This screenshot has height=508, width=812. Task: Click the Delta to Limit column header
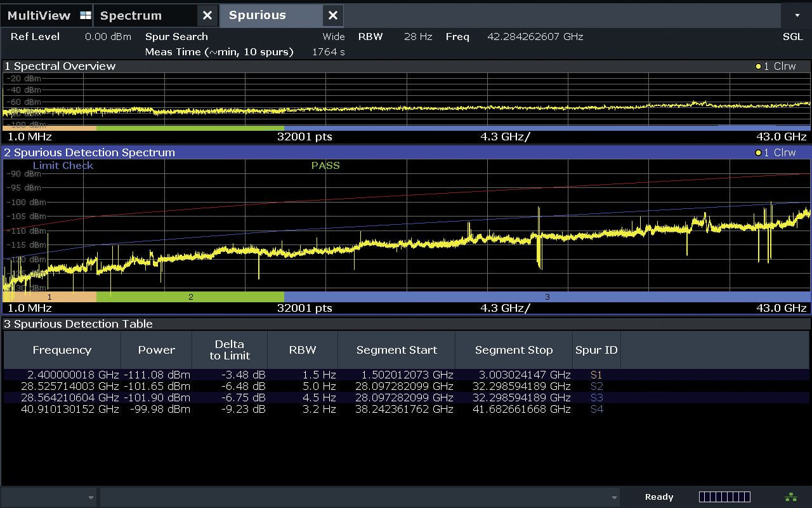click(229, 350)
